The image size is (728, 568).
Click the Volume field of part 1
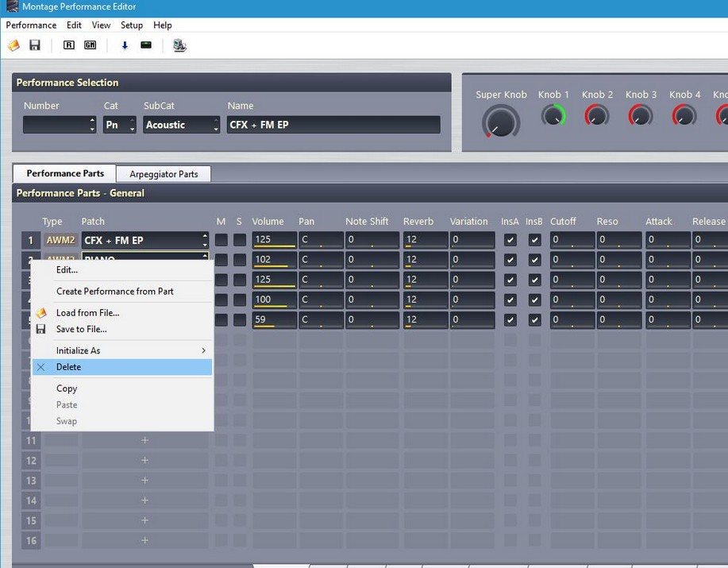275,240
